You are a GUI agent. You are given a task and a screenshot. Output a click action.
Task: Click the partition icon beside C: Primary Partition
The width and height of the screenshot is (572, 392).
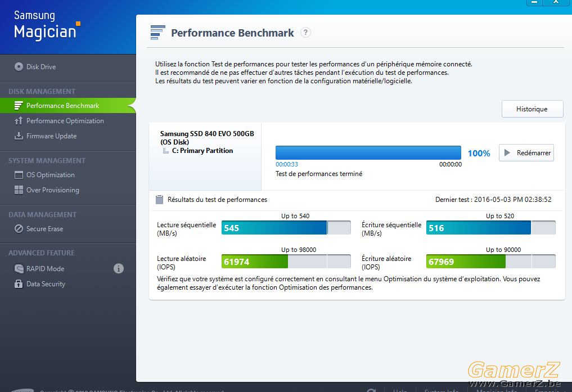[165, 151]
